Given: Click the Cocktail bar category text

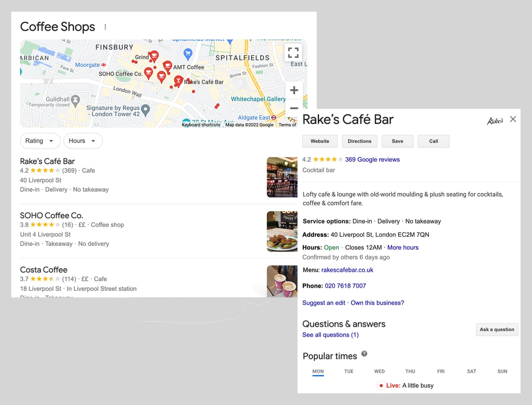Looking at the screenshot, I should pos(319,170).
